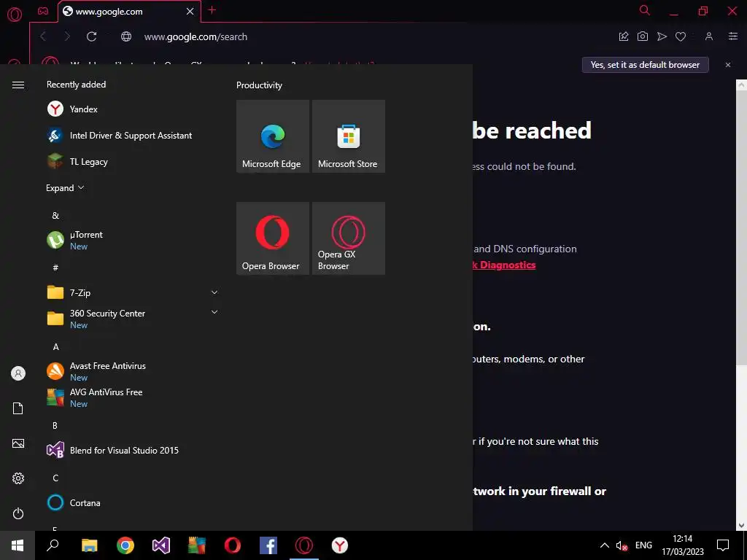Image resolution: width=747 pixels, height=560 pixels.
Task: Click the Windows Start button on taskbar
Action: (x=18, y=545)
